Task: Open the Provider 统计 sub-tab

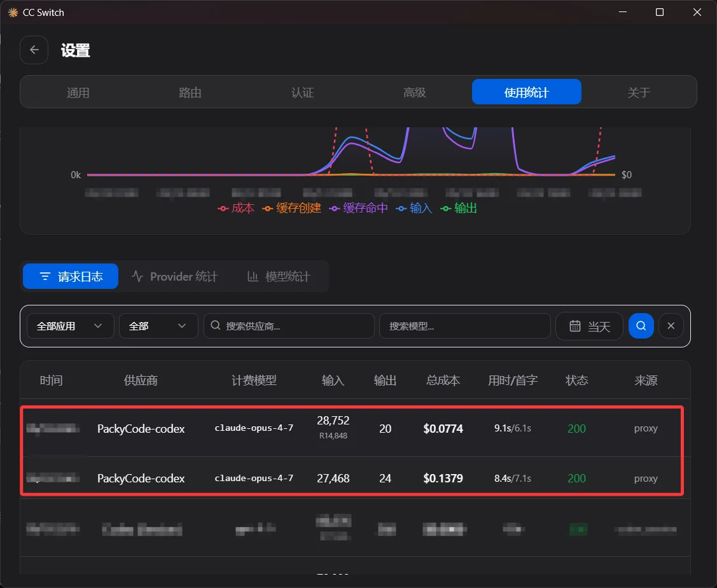Action: tap(175, 277)
